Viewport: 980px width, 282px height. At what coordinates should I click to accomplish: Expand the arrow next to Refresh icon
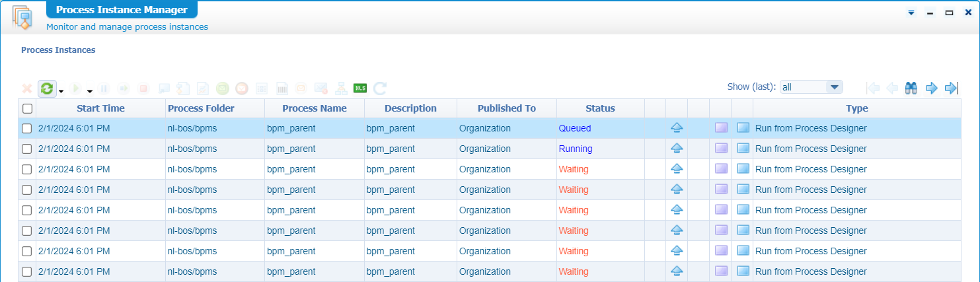[61, 91]
